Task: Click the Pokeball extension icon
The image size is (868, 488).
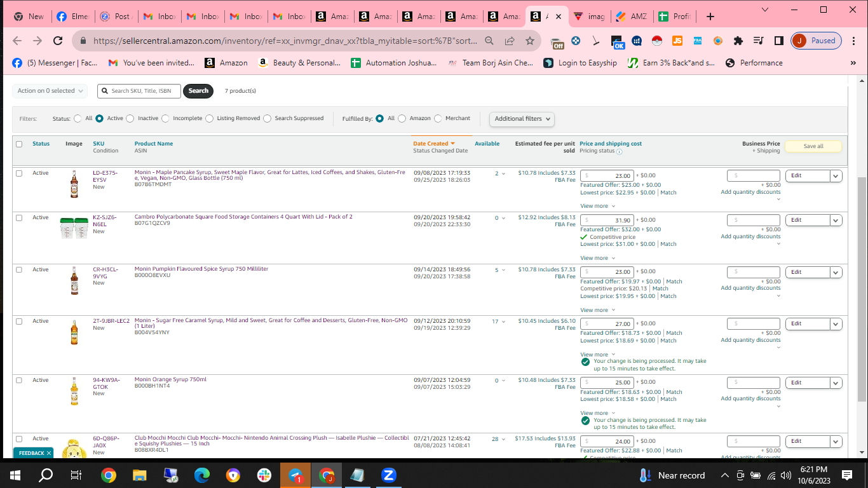Action: [657, 41]
